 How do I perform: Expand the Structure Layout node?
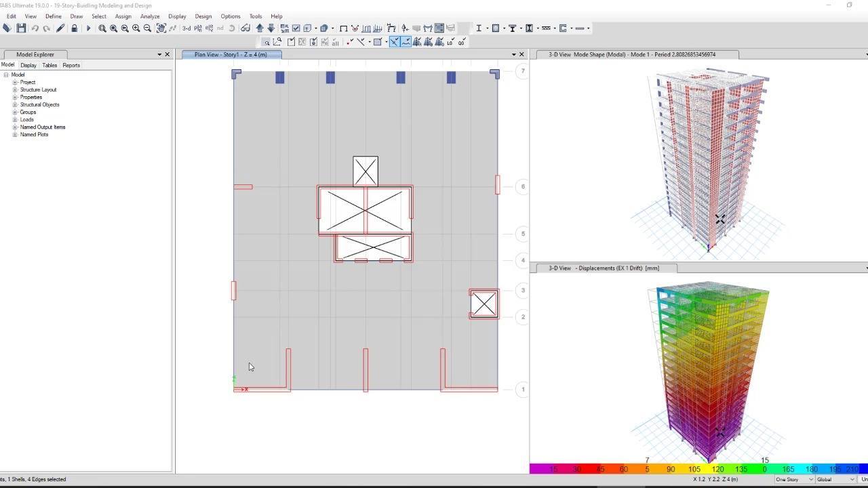coord(15,89)
